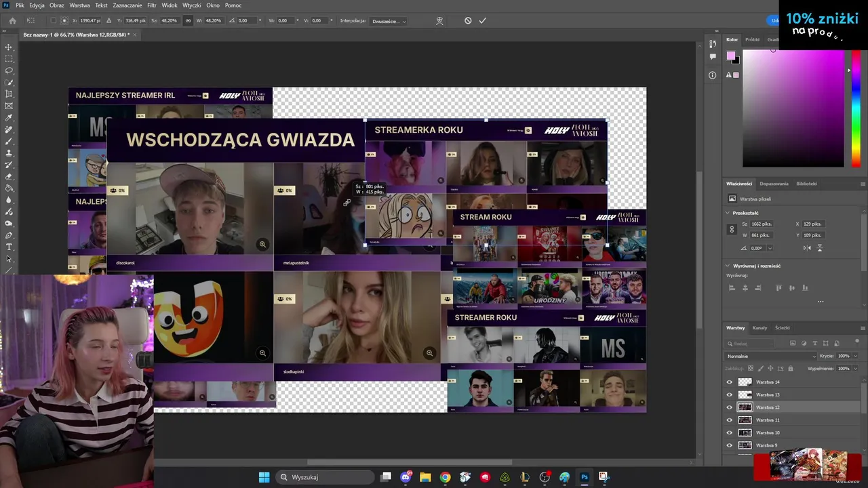Viewport: 868px width, 488px height.
Task: Hide Warstwa 10 layer
Action: (730, 432)
